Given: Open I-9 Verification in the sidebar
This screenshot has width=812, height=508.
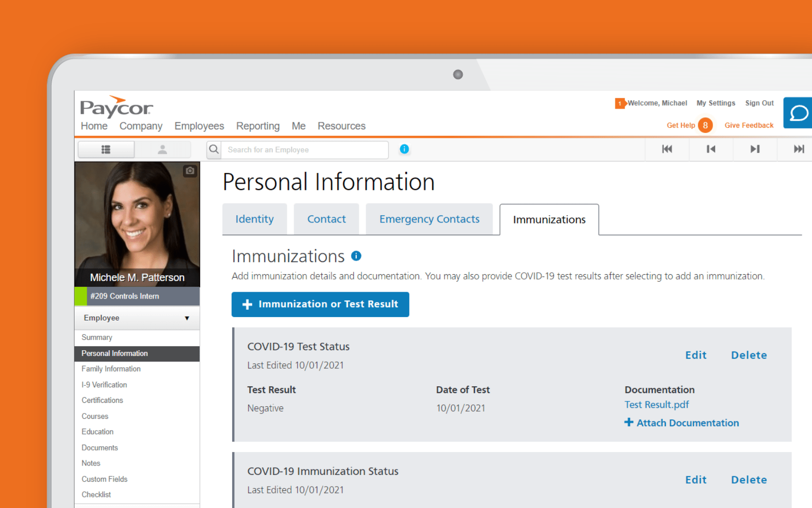Looking at the screenshot, I should [137, 385].
